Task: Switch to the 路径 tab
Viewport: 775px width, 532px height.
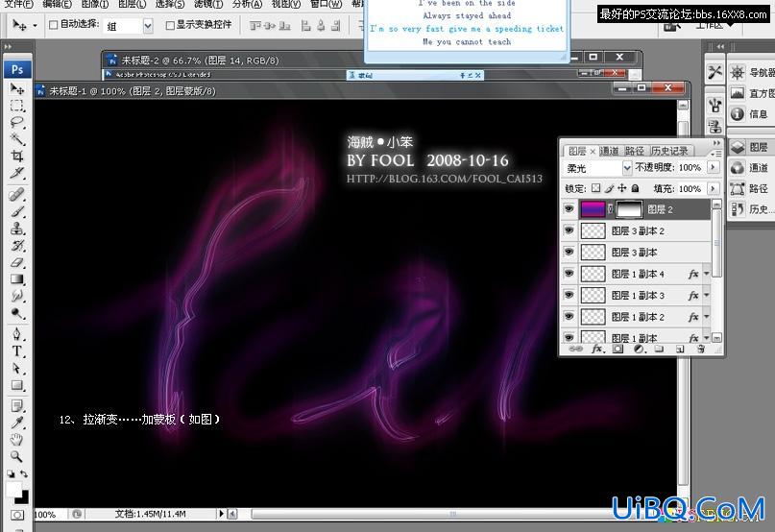Action: pyautogui.click(x=634, y=151)
